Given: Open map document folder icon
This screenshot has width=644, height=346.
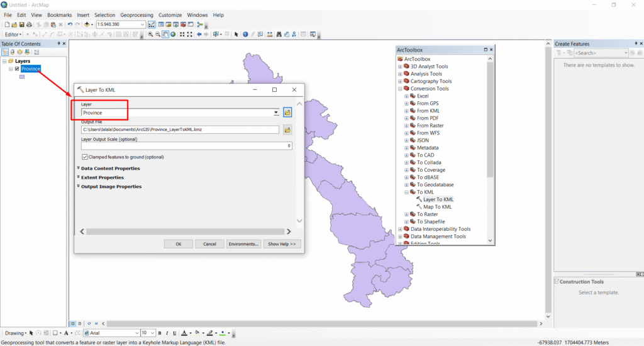Looking at the screenshot, I should [x=14, y=25].
